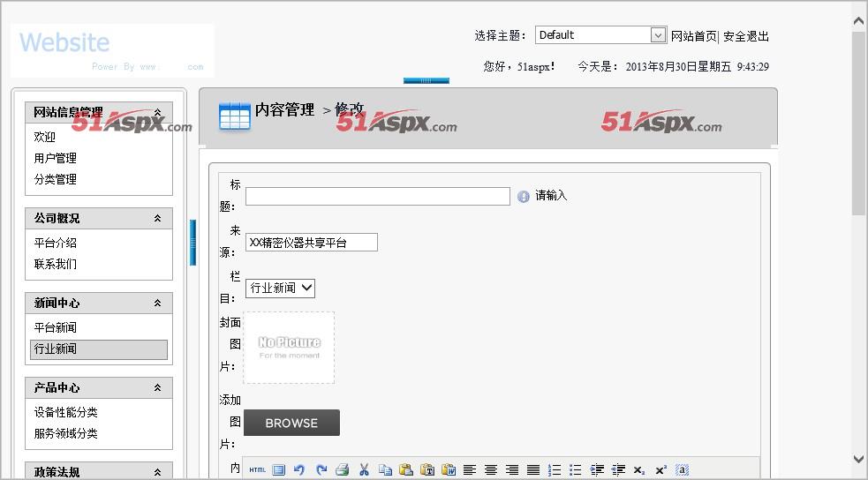Toggle the sidebar collapse handle
Viewport: 868px width, 480px height.
pos(192,243)
